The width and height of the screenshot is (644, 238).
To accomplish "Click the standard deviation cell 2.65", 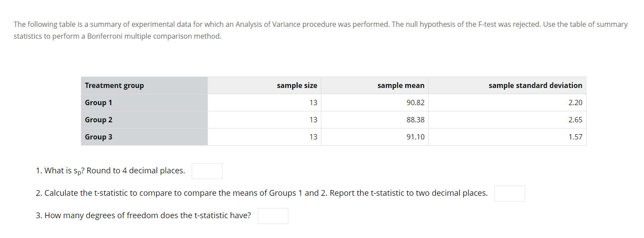I will pyautogui.click(x=507, y=120).
